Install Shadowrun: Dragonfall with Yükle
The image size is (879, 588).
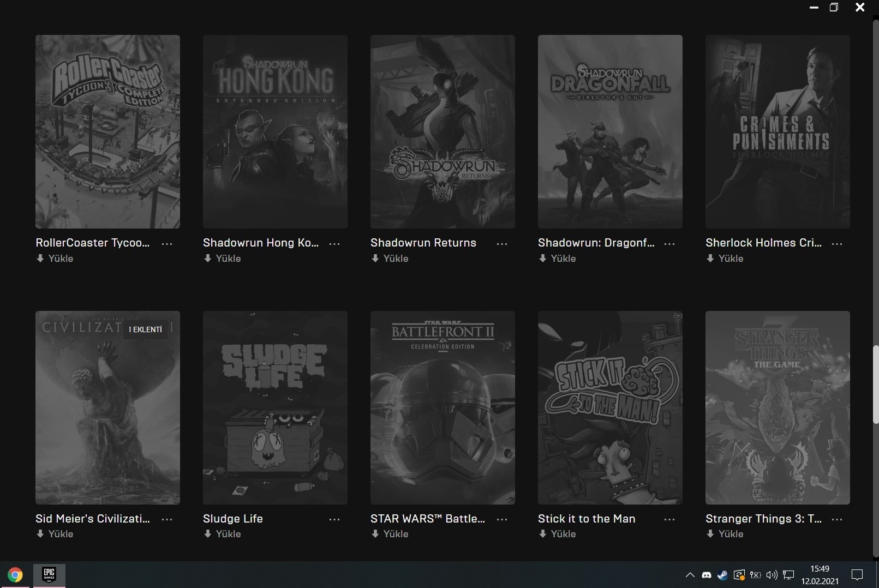click(x=557, y=259)
